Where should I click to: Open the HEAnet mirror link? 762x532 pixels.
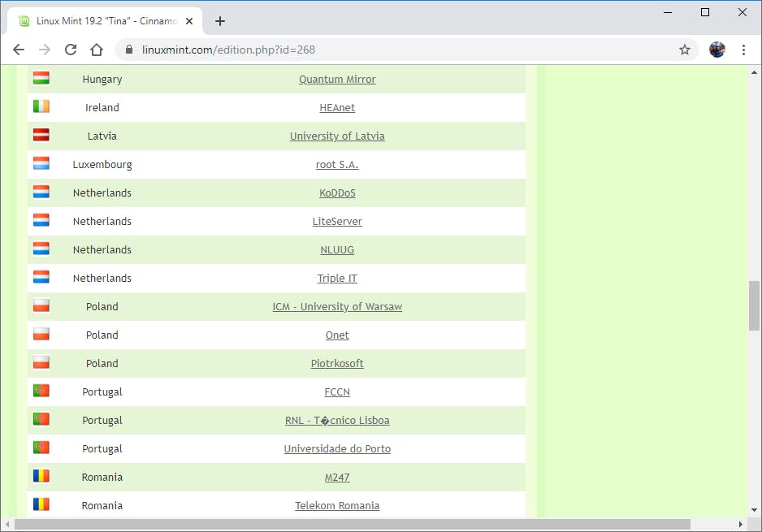point(337,108)
